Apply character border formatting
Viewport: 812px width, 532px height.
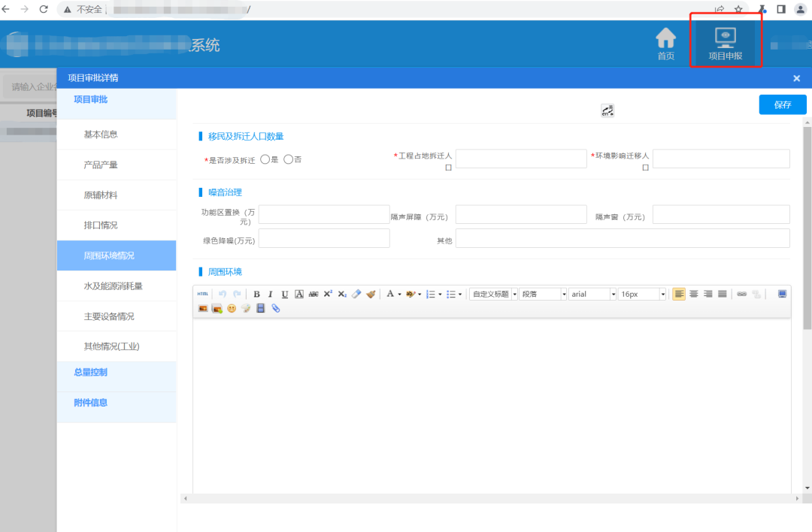pyautogui.click(x=298, y=294)
